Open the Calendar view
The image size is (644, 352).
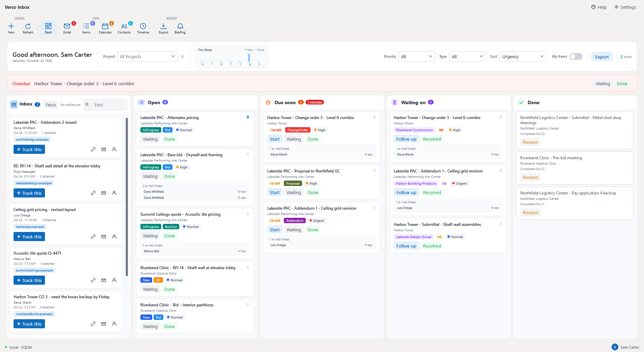(x=105, y=28)
